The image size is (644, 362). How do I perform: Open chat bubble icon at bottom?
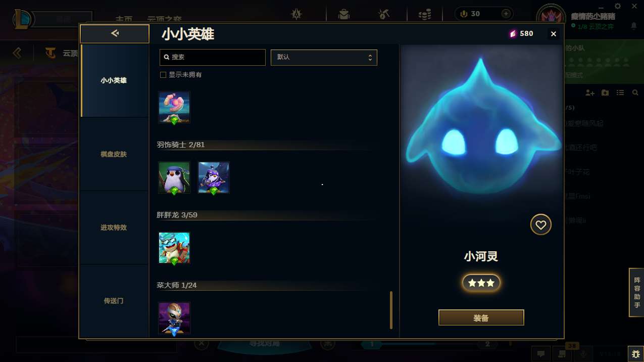tap(540, 354)
